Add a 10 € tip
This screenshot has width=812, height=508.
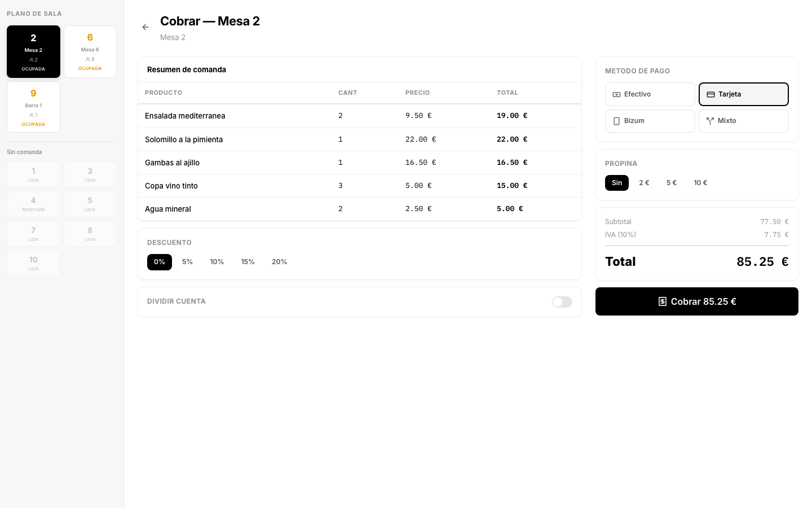[x=700, y=183]
